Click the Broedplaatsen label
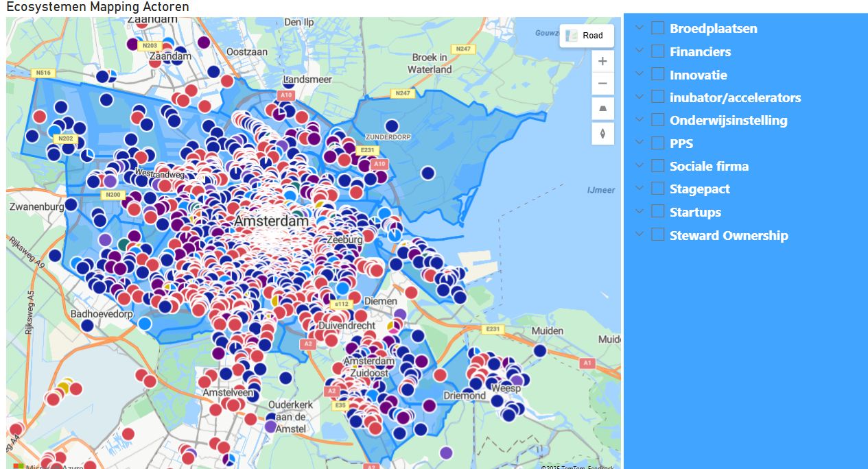The image size is (868, 469). [714, 29]
